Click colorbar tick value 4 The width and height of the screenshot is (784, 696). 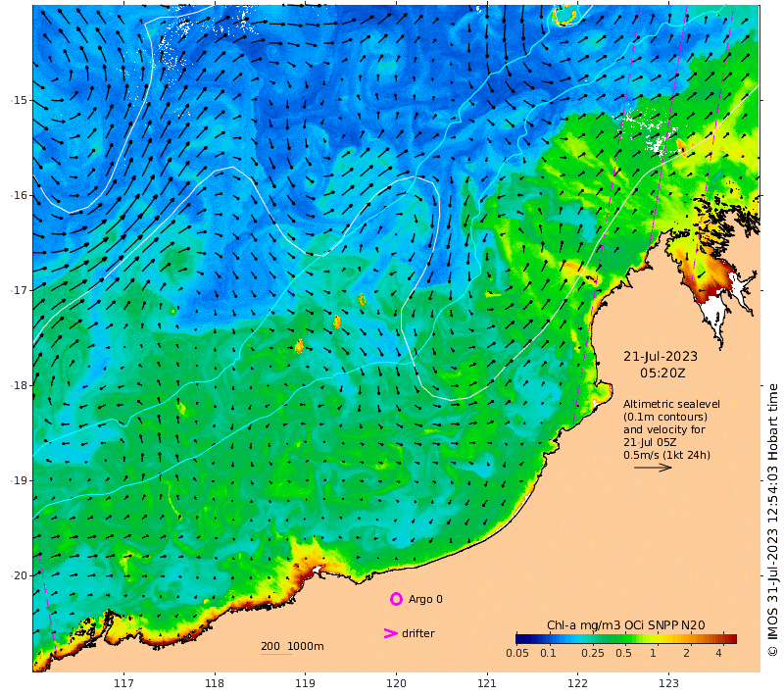(718, 653)
